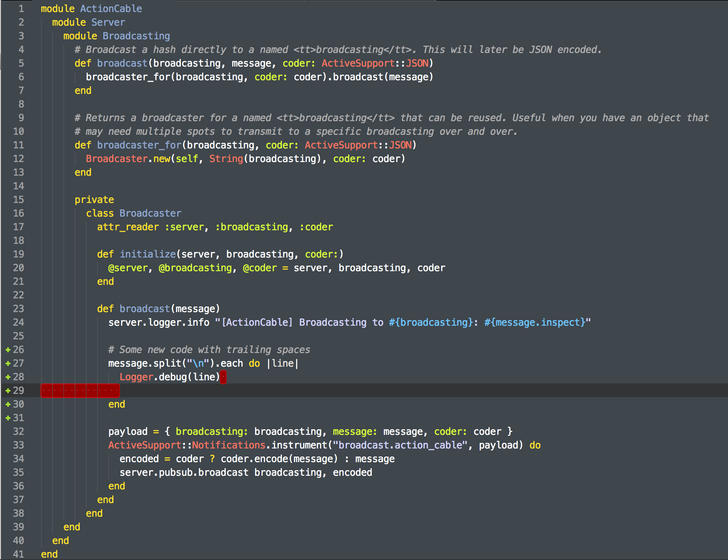This screenshot has height=560, width=728.
Task: Click 'String' on line 12
Action: tap(226, 159)
